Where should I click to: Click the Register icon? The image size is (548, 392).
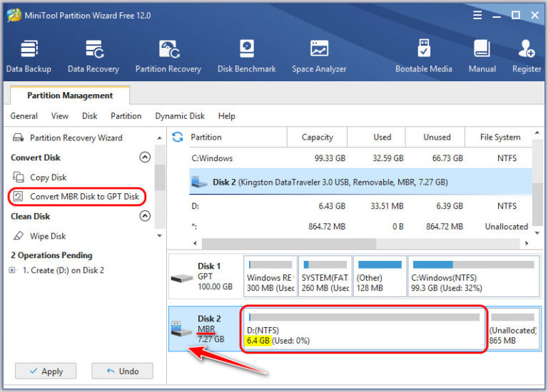527,56
